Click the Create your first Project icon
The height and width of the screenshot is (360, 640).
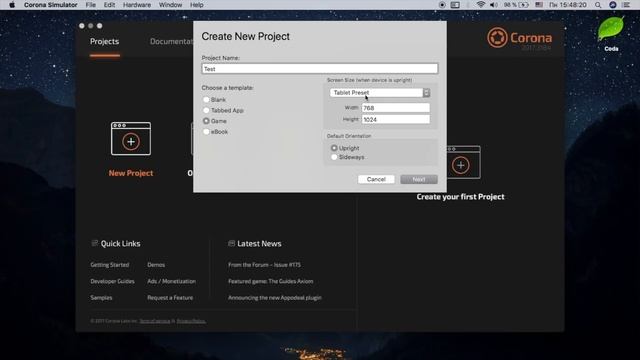tap(464, 162)
